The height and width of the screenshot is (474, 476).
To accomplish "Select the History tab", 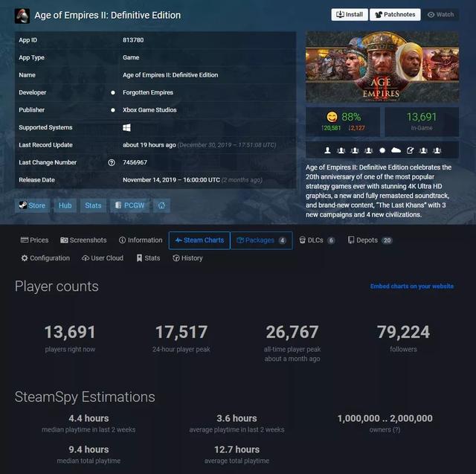I will click(187, 258).
